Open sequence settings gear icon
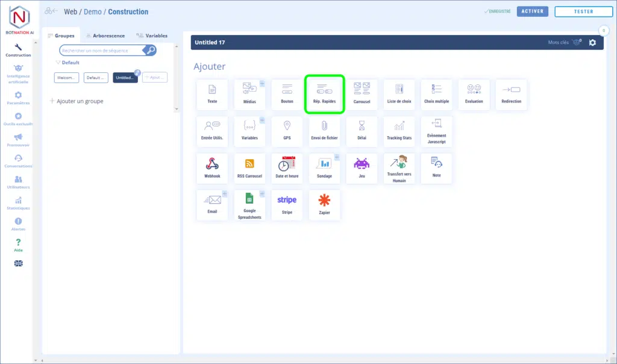617x364 pixels. [x=592, y=42]
